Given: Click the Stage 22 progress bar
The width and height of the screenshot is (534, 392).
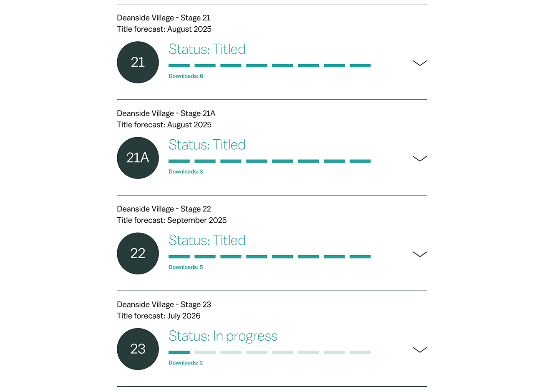Looking at the screenshot, I should [x=270, y=256].
